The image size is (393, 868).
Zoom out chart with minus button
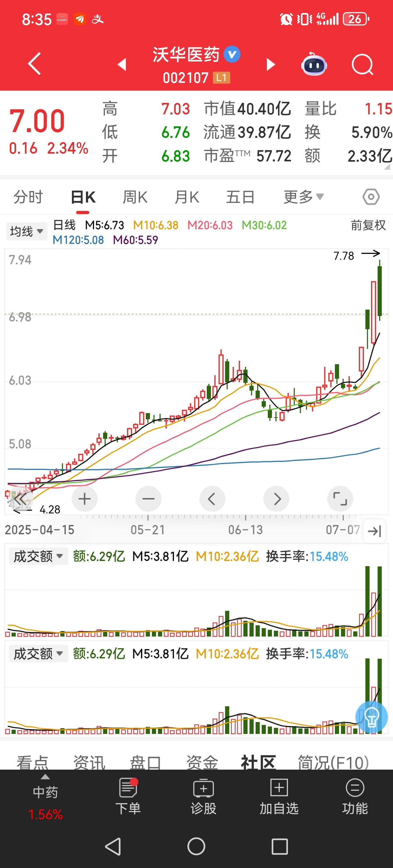pos(148,499)
